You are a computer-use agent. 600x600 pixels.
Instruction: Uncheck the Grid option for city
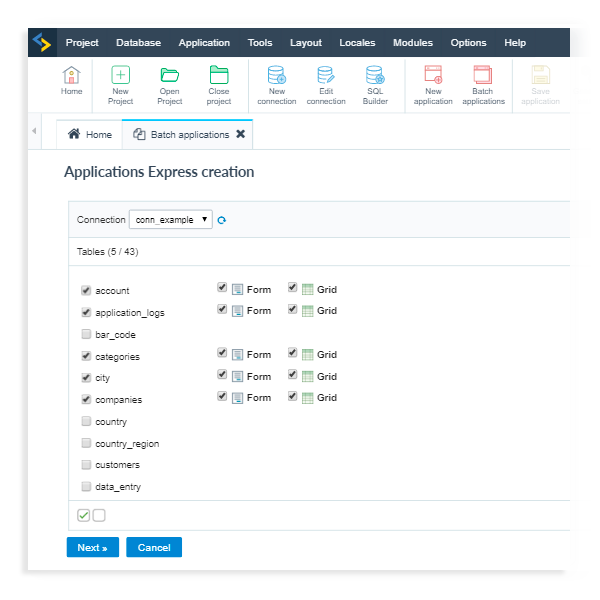click(293, 376)
